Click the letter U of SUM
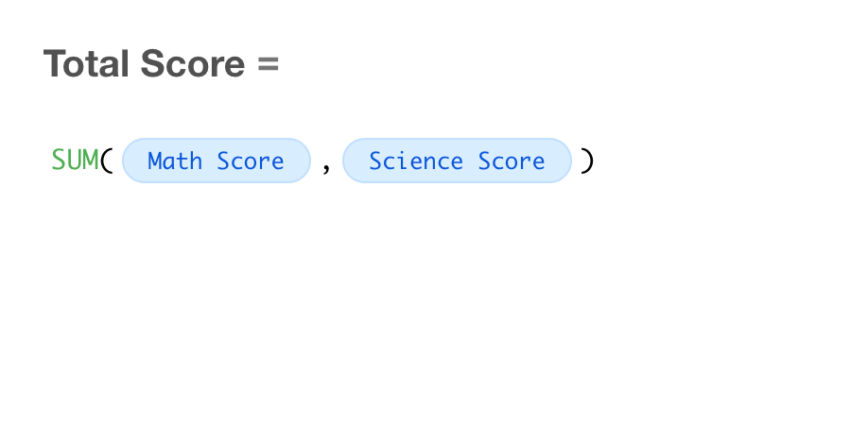 (x=75, y=161)
